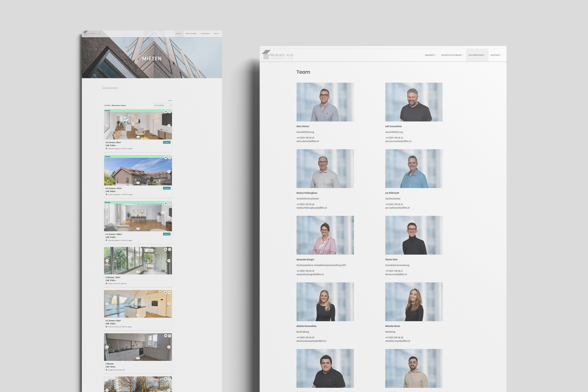Image resolution: width=588 pixels, height=392 pixels.
Task: Open UNTERNEHMEN menu on Mieten page
Action: pyautogui.click(x=206, y=34)
